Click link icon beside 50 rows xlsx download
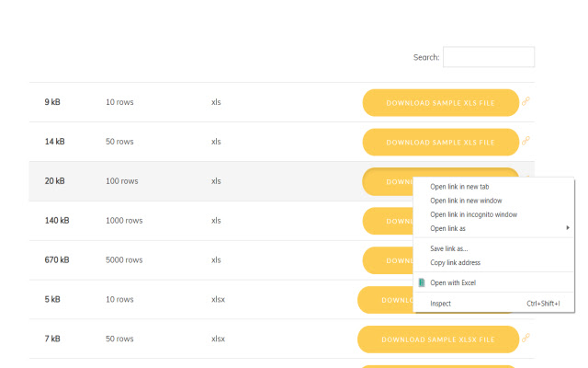588x368 pixels. tap(526, 339)
